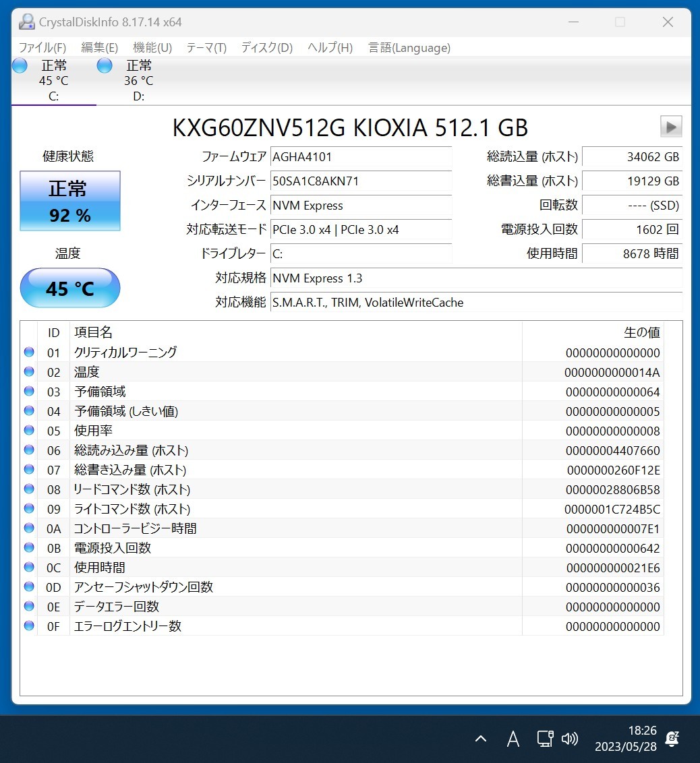Image resolution: width=700 pixels, height=763 pixels.
Task: Show hidden icons in the system tray
Action: (481, 739)
